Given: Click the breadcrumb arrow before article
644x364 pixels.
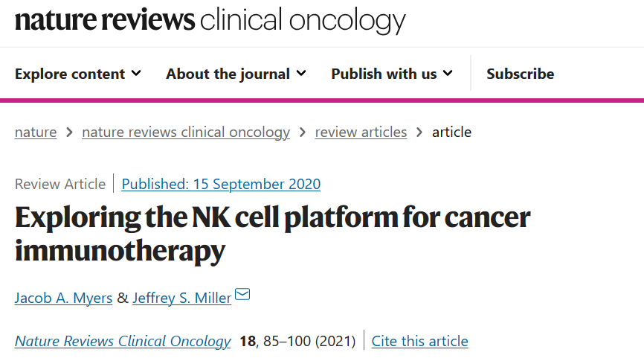Looking at the screenshot, I should [419, 132].
